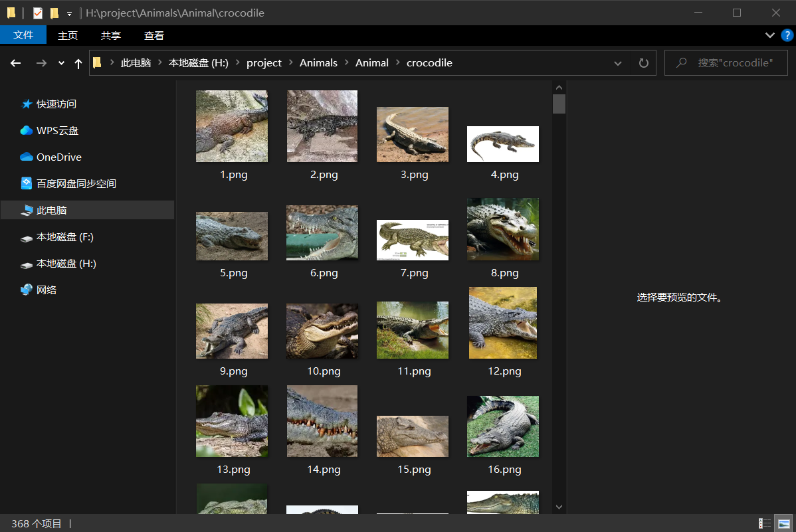Click 本地磁盘 (H:) breadcrumb segment
Viewport: 796px width, 532px height.
click(199, 63)
